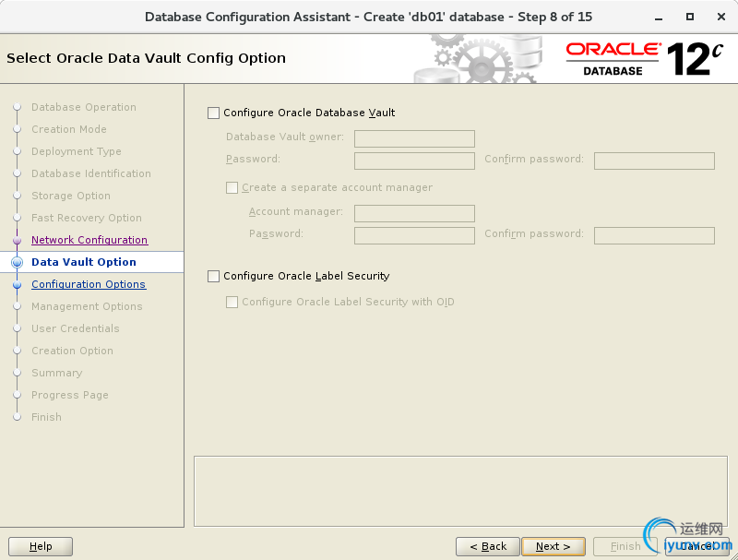Select the last Finish step label
Image resolution: width=738 pixels, height=560 pixels.
[x=47, y=417]
